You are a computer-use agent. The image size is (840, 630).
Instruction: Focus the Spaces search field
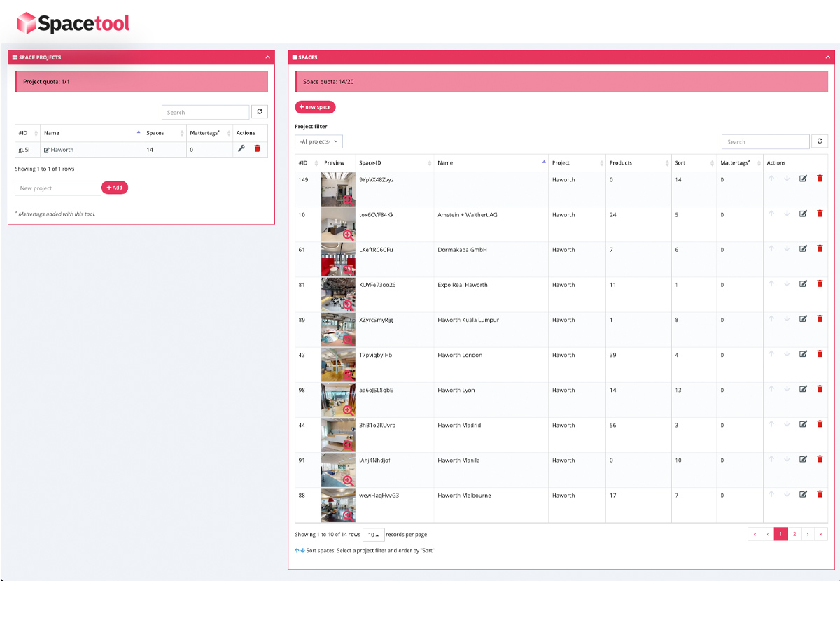pyautogui.click(x=766, y=141)
